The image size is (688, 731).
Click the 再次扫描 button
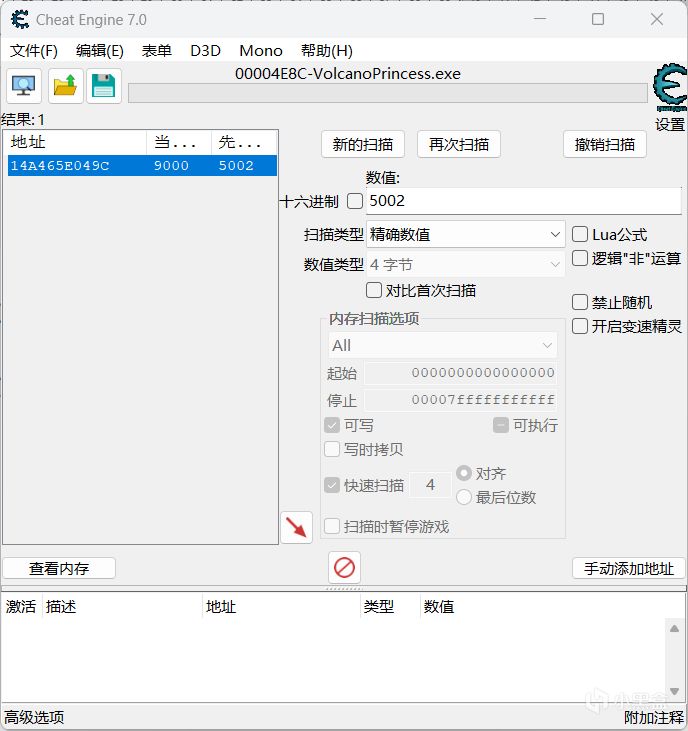point(459,144)
